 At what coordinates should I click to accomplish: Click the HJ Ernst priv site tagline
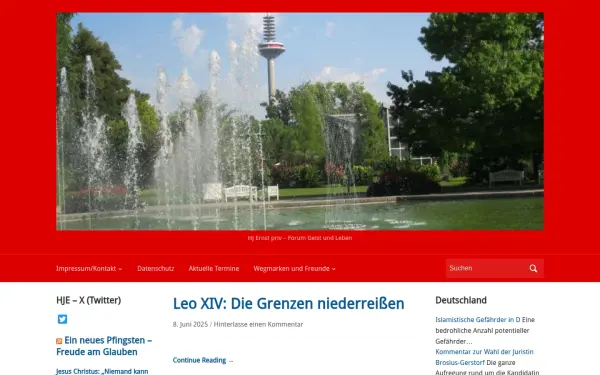click(300, 238)
